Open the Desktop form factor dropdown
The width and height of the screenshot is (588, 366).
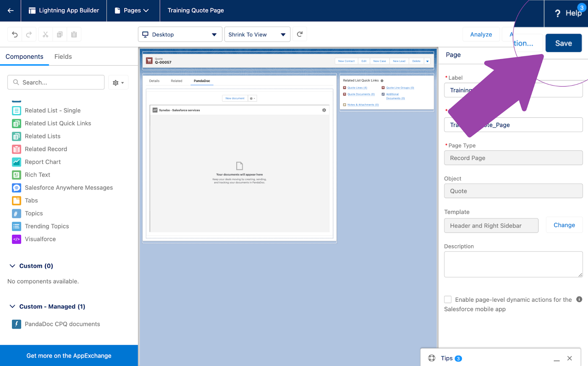[180, 35]
